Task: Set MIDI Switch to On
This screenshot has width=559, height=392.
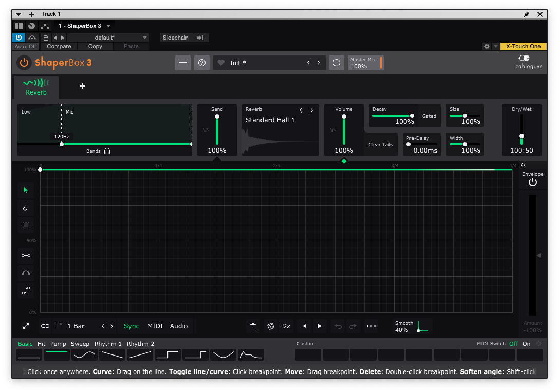Action: click(527, 344)
